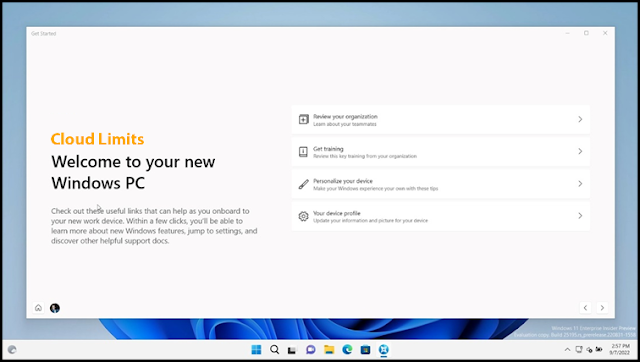Open the taskbar clock showing 2:57 PM
The image size is (640, 362).
point(620,349)
